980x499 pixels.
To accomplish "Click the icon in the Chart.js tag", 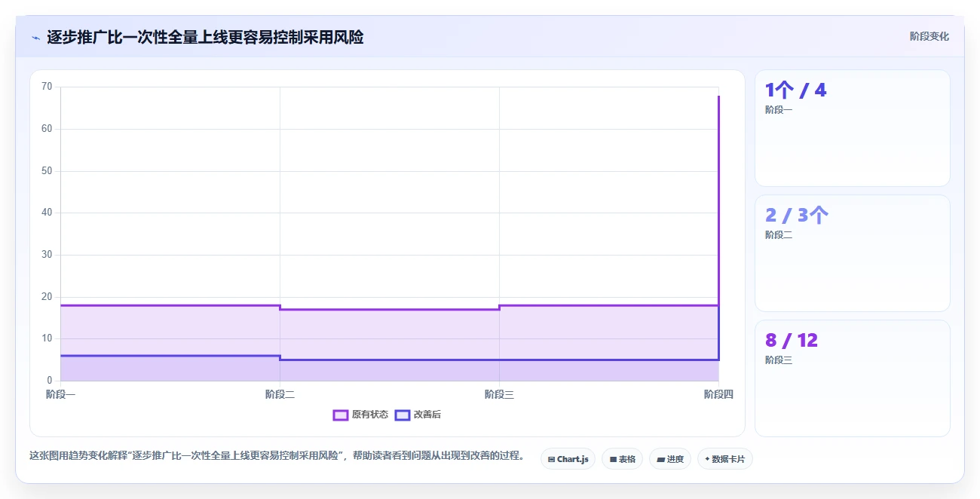I will [551, 459].
